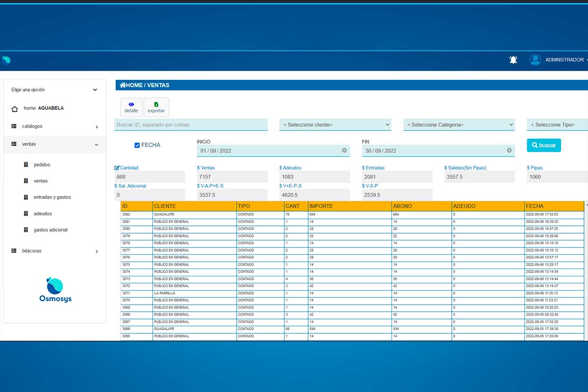Open the Seleccione cliente dropdown

[335, 125]
